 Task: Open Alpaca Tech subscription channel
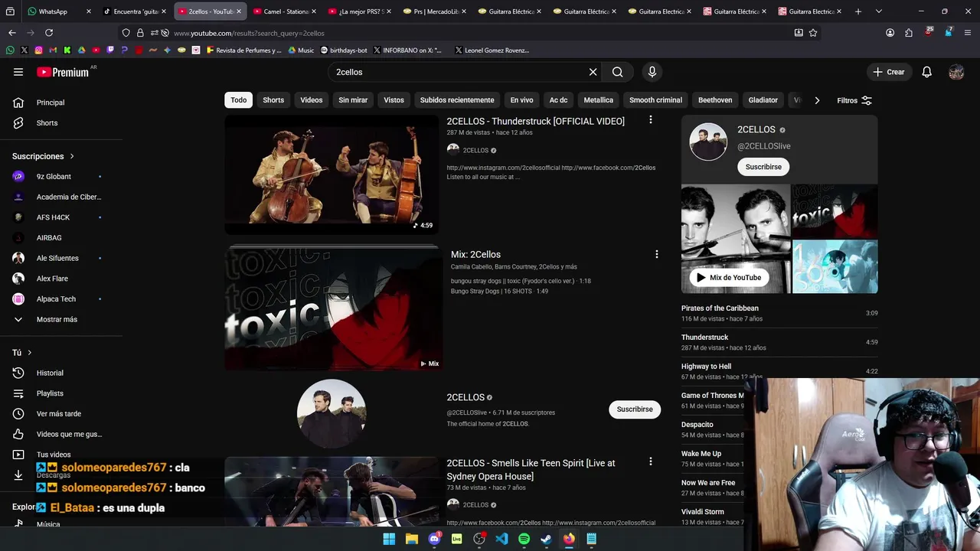(x=61, y=299)
